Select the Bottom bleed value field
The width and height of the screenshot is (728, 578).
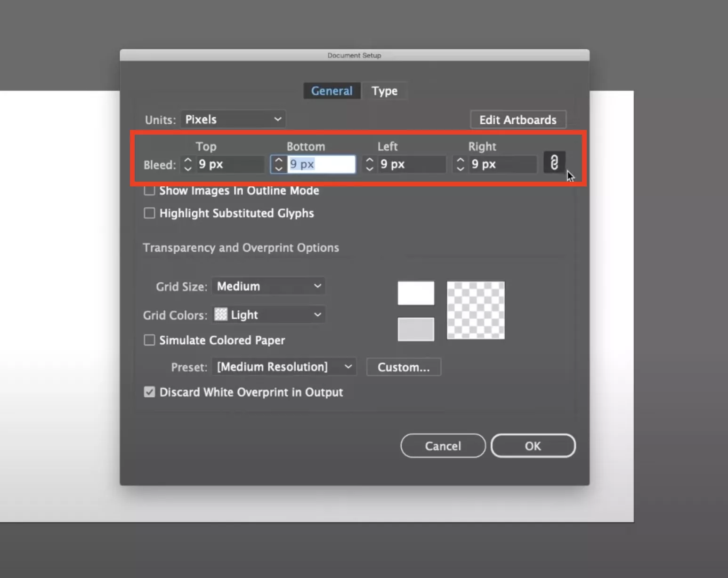point(321,164)
